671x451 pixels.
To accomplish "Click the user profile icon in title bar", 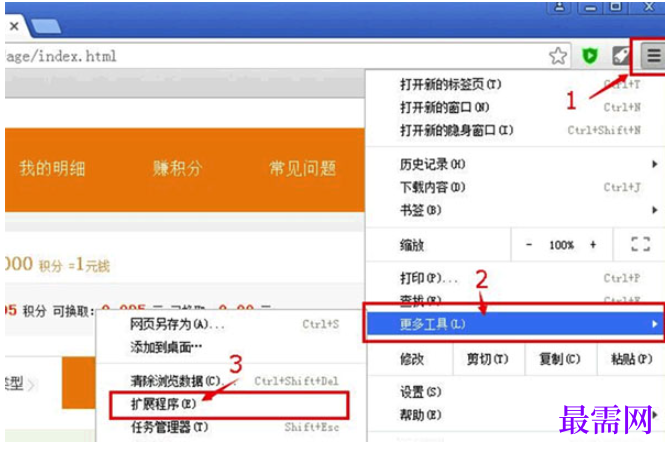I will pos(559,7).
